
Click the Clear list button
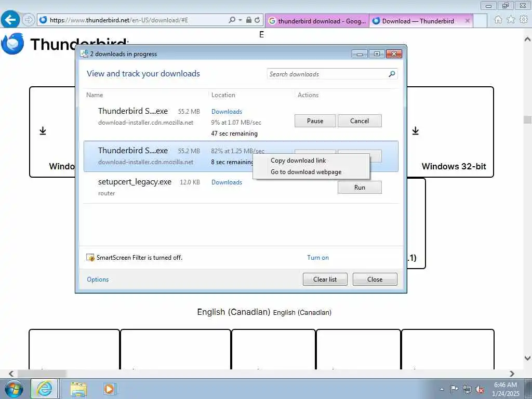pos(325,279)
